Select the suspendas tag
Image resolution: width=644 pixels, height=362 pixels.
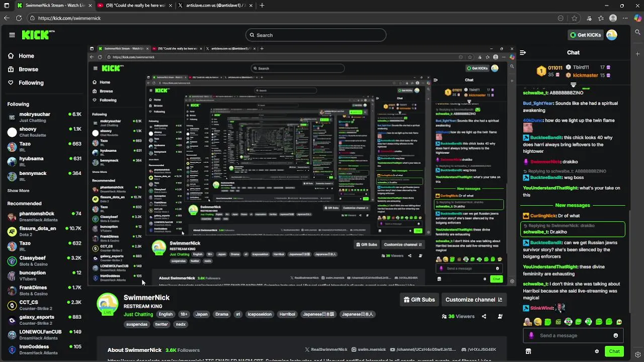click(x=137, y=324)
